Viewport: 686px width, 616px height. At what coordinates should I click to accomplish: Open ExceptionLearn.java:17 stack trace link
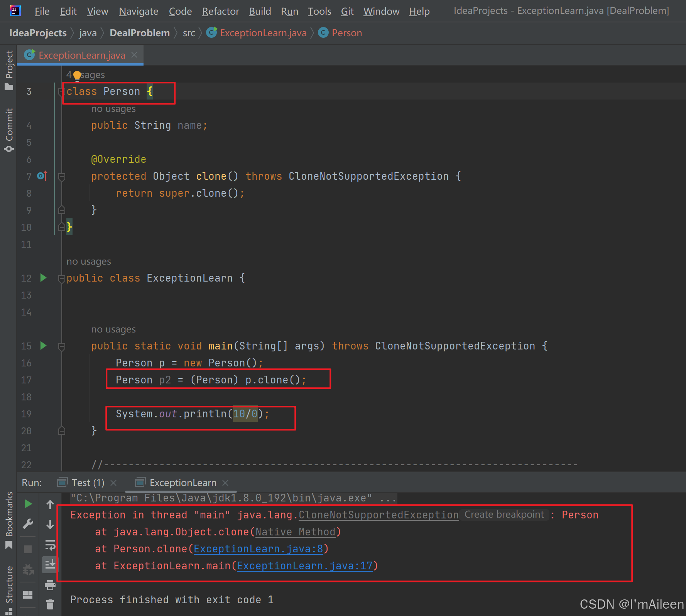[305, 566]
